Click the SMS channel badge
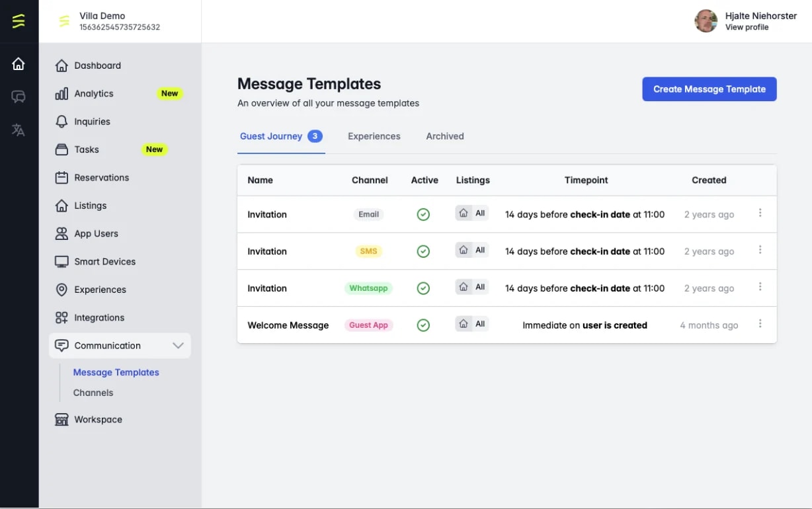The width and height of the screenshot is (812, 509). pyautogui.click(x=369, y=251)
